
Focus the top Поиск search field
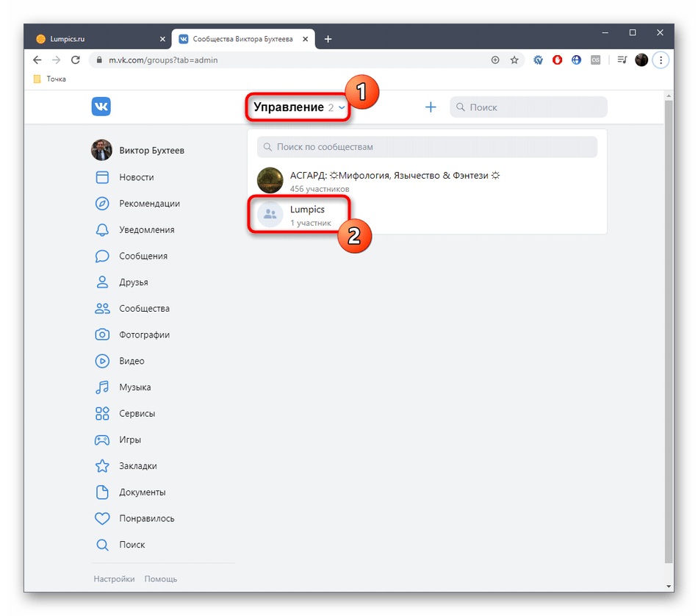point(528,107)
